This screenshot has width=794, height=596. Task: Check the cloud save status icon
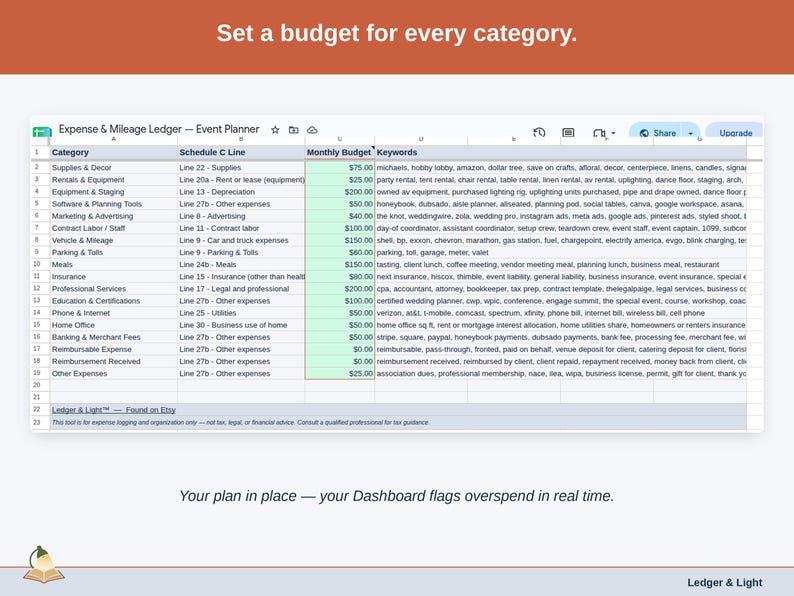(x=312, y=130)
